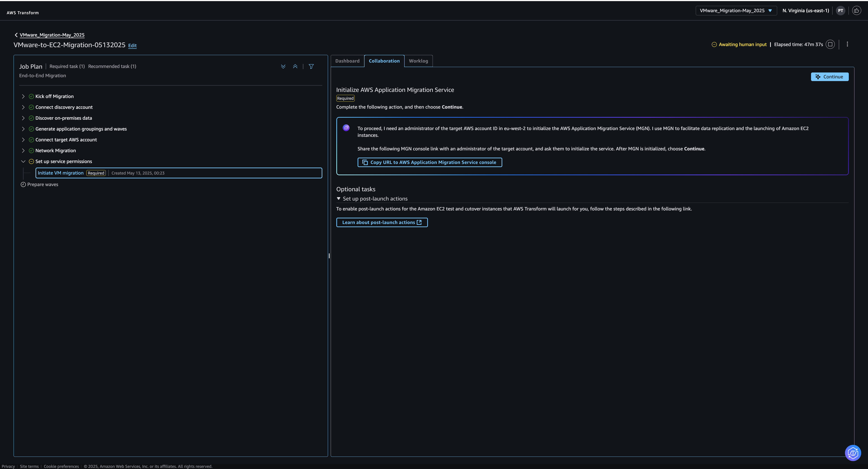Click the expand all tasks double-chevron icon

(283, 67)
